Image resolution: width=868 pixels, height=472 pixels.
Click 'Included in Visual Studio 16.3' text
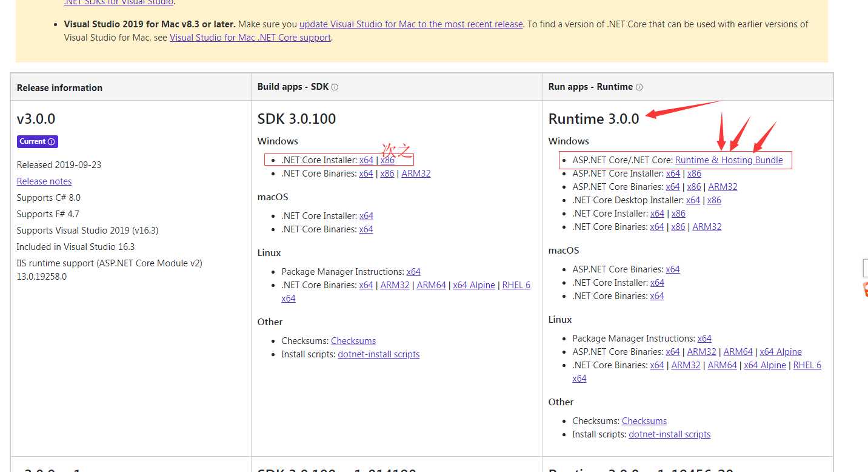click(x=76, y=247)
